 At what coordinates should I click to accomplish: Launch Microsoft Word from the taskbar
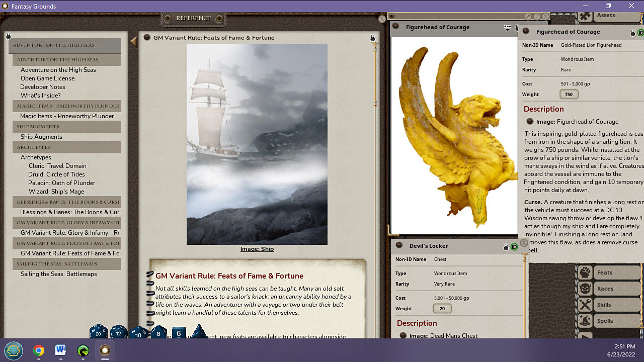tap(60, 350)
